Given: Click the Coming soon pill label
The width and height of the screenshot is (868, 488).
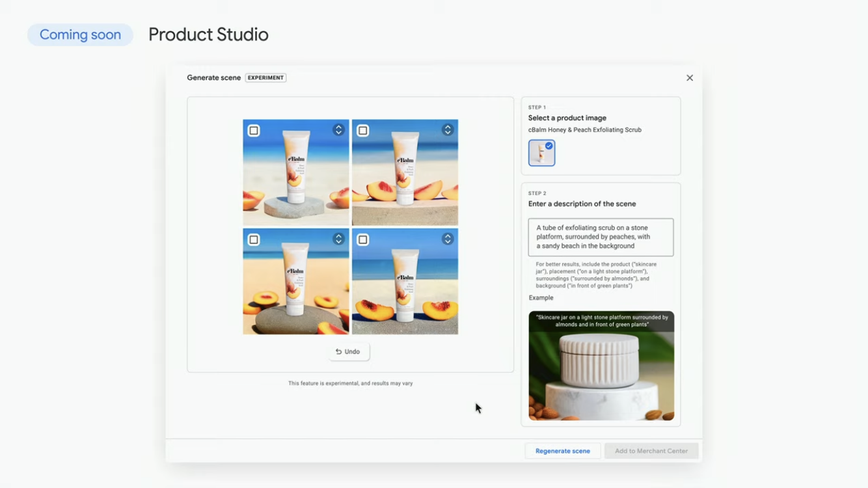Looking at the screenshot, I should pyautogui.click(x=80, y=34).
